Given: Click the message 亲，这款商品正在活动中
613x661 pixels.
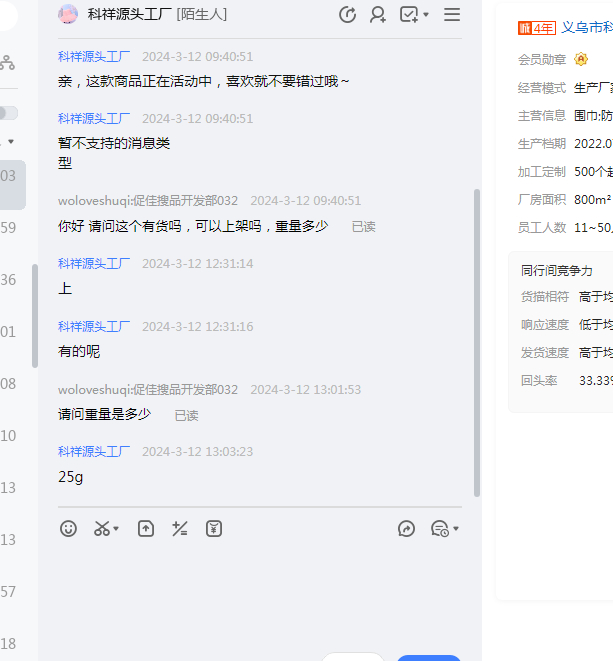Looking at the screenshot, I should [x=204, y=81].
